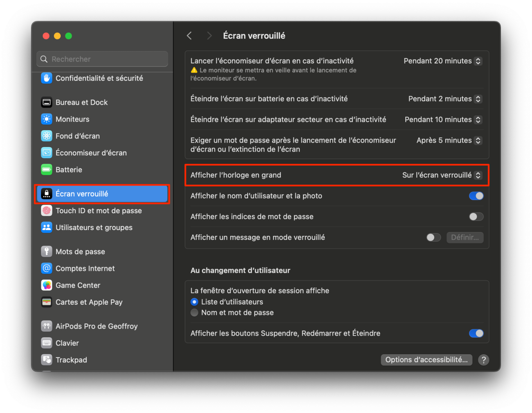Click the Game Center colorful icon

point(47,285)
